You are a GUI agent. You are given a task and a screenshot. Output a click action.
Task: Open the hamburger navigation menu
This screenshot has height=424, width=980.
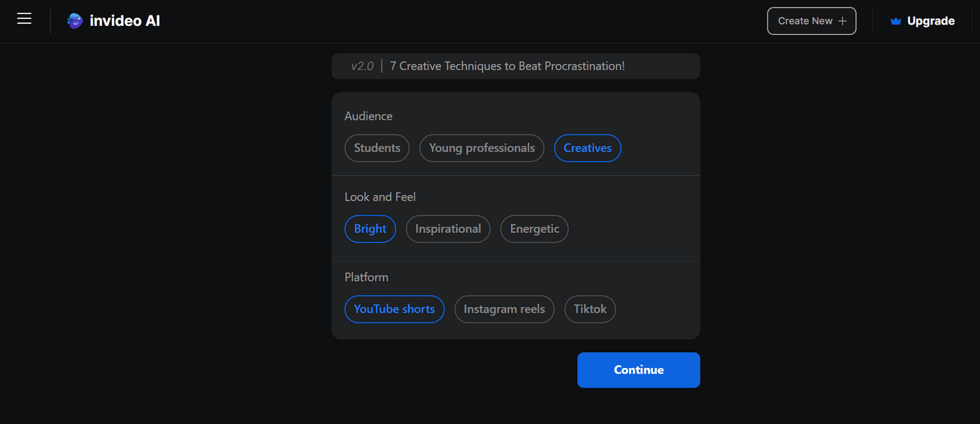24,19
